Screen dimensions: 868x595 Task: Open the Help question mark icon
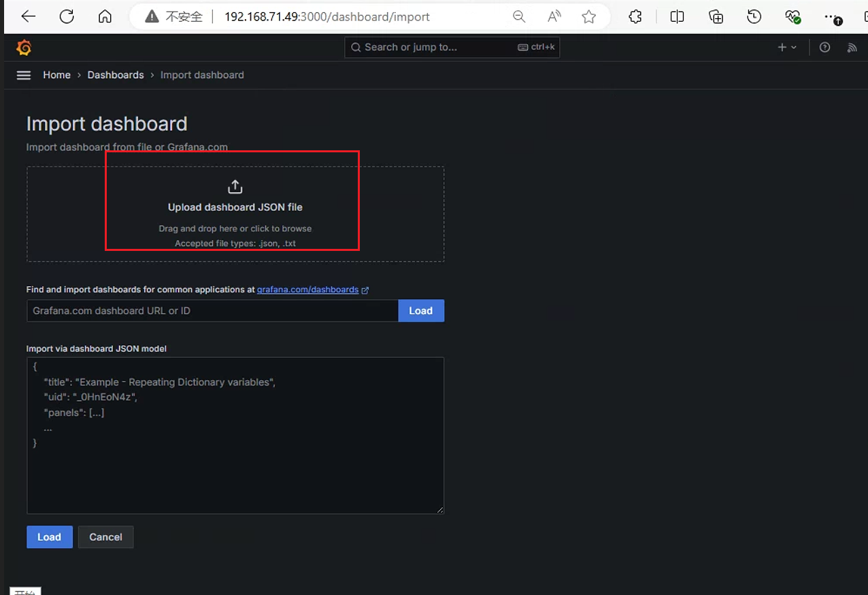(x=825, y=48)
